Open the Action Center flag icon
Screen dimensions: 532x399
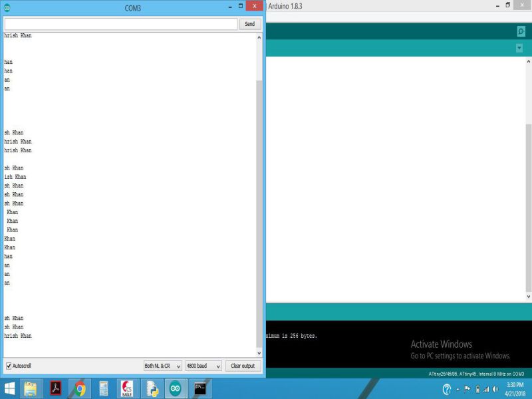pyautogui.click(x=467, y=389)
